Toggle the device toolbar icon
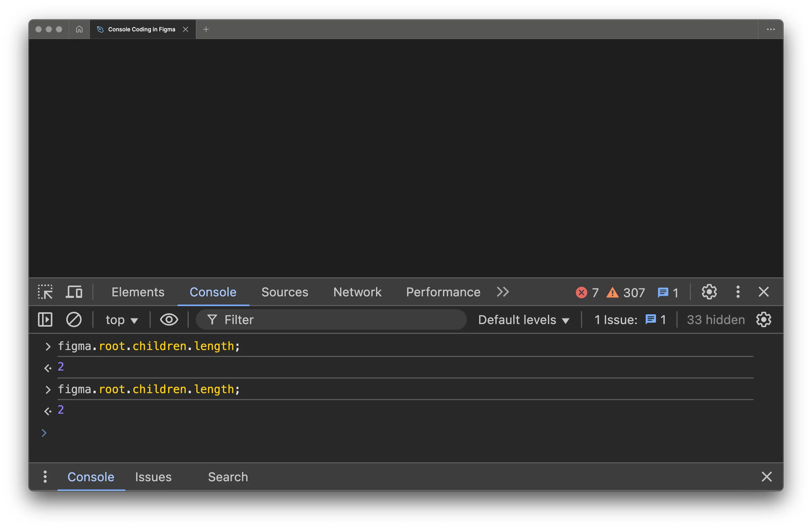The width and height of the screenshot is (812, 529). pos(74,292)
